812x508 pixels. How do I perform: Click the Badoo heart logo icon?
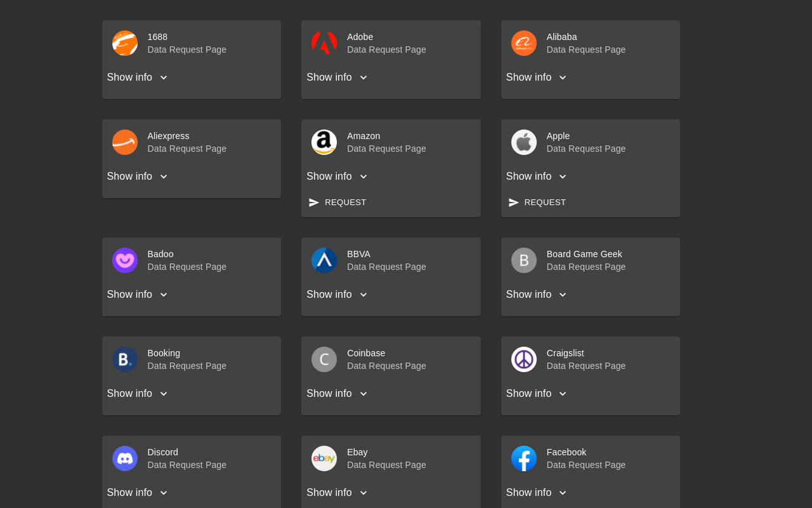(125, 260)
